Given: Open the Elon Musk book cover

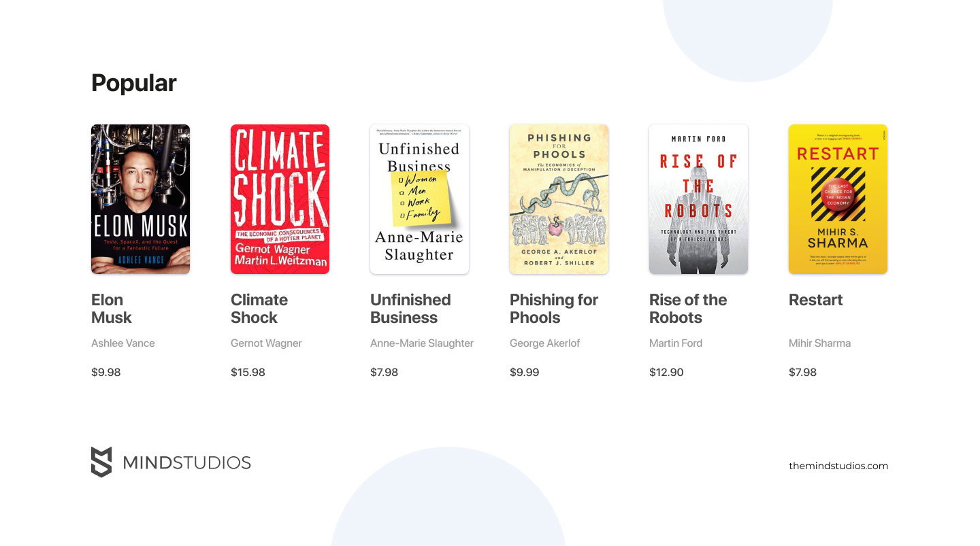Looking at the screenshot, I should tap(140, 199).
